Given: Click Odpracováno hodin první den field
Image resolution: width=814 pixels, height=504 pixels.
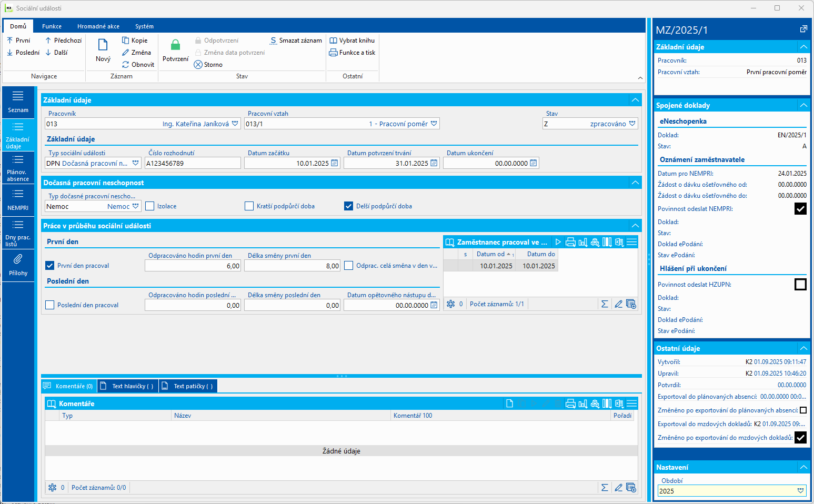Looking at the screenshot, I should [x=193, y=266].
